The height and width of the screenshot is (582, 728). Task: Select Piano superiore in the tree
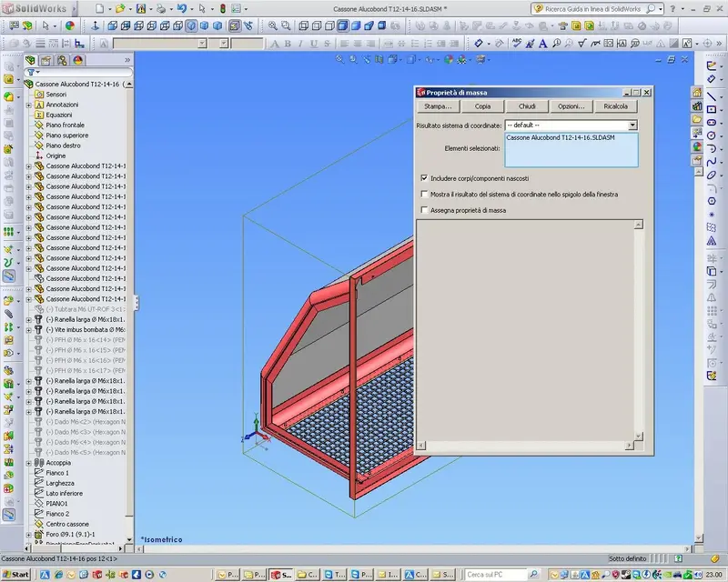tap(66, 135)
